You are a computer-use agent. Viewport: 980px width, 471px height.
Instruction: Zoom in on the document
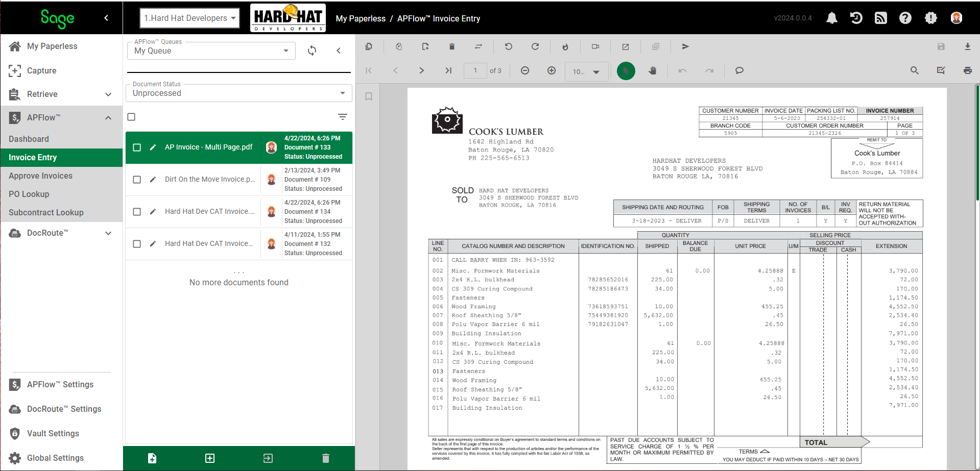(552, 70)
